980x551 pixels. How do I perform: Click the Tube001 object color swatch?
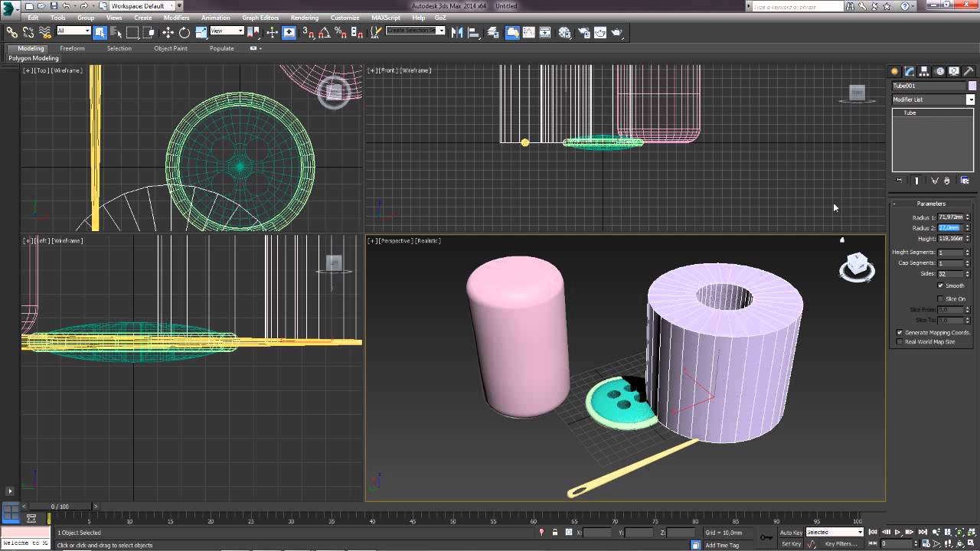click(972, 86)
